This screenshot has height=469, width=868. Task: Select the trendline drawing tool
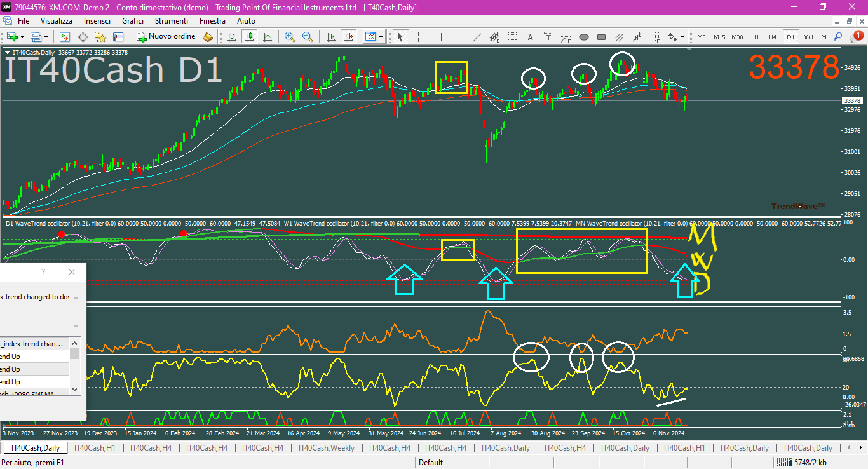point(477,37)
